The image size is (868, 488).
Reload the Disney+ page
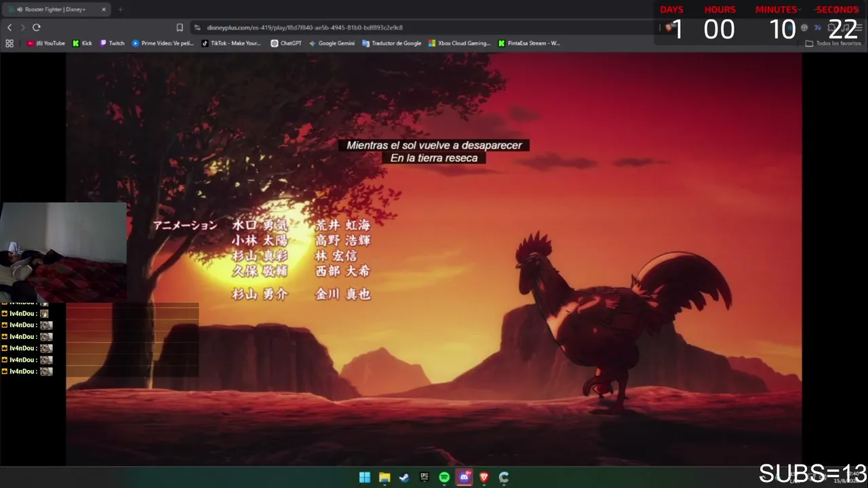pyautogui.click(x=37, y=27)
